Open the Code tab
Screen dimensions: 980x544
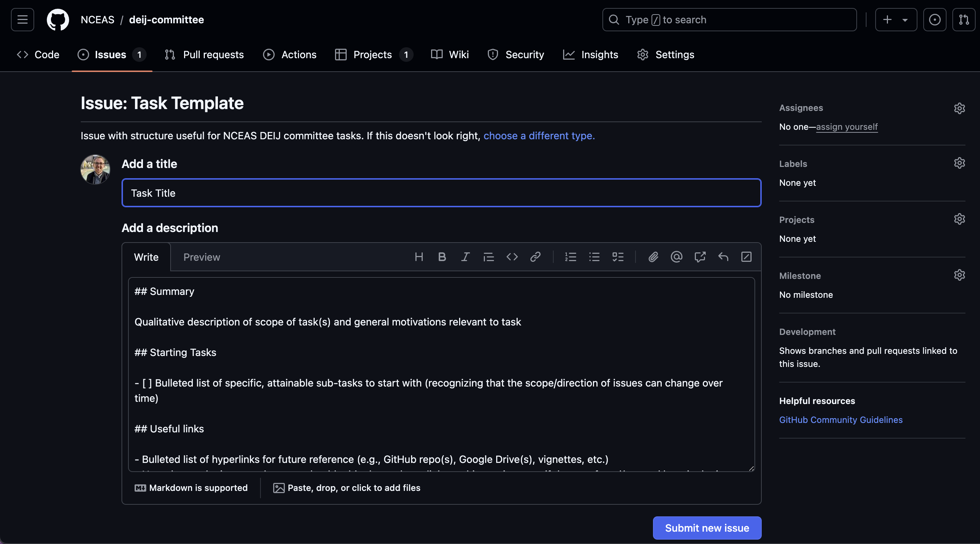(38, 55)
